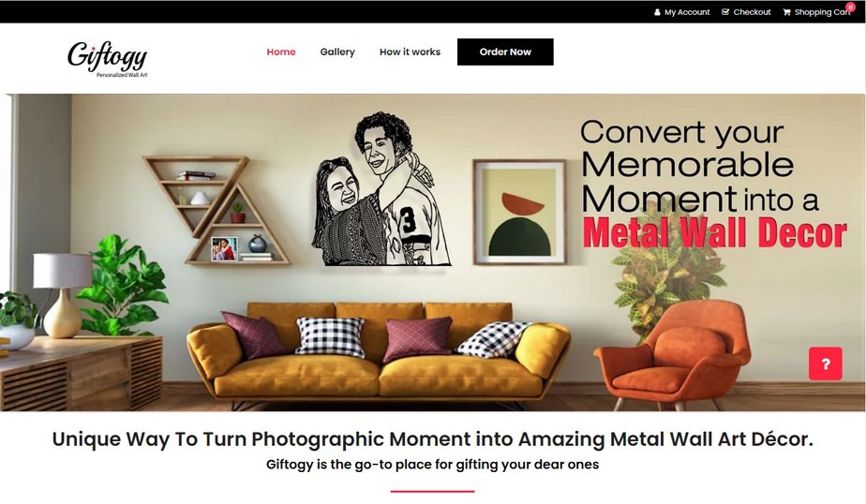Open How it works page

pos(410,52)
